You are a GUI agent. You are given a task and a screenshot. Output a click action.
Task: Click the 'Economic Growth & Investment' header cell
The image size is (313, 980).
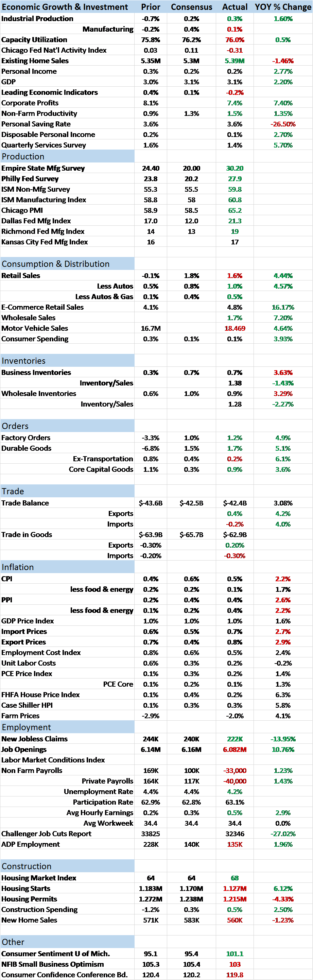click(x=65, y=7)
